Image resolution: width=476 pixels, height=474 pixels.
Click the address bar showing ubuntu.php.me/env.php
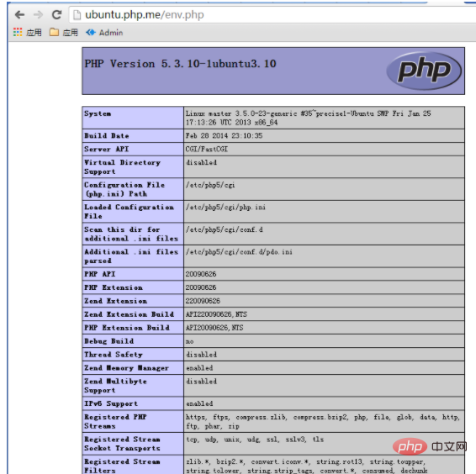click(x=272, y=15)
